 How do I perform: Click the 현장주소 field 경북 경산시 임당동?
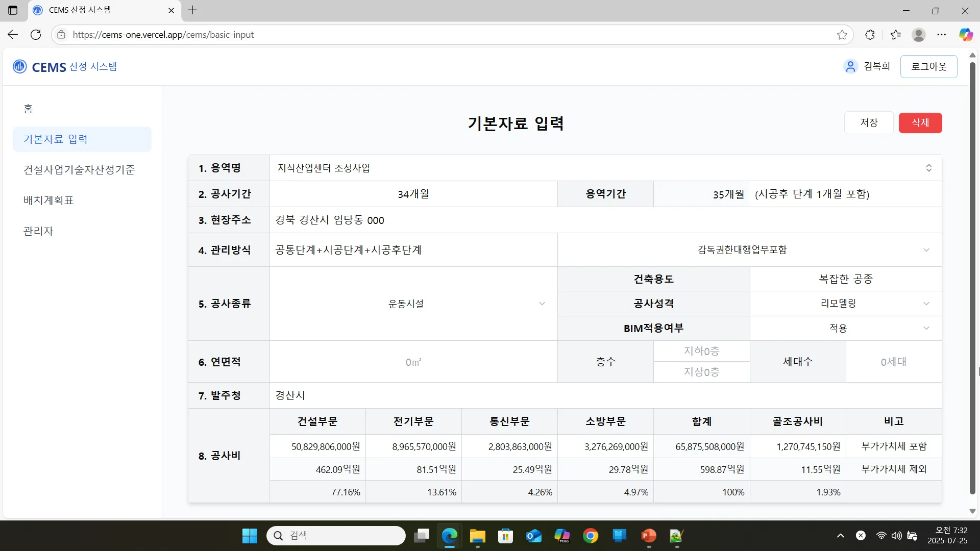[605, 220]
